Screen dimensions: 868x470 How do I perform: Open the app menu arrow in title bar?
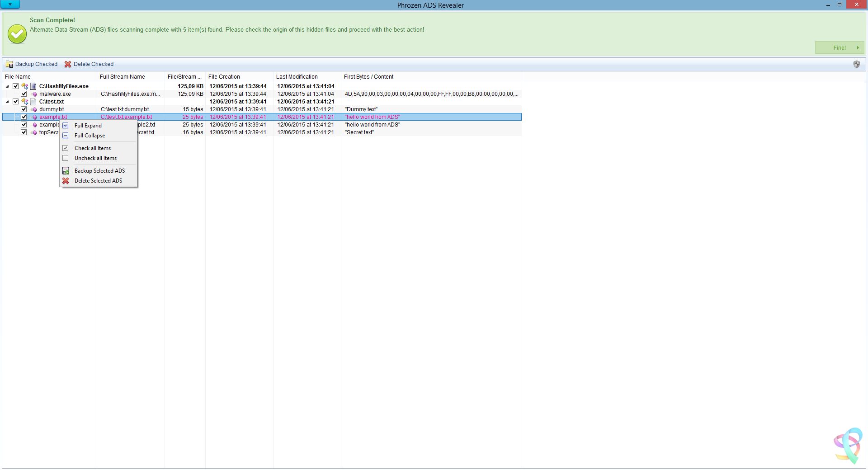pos(10,5)
